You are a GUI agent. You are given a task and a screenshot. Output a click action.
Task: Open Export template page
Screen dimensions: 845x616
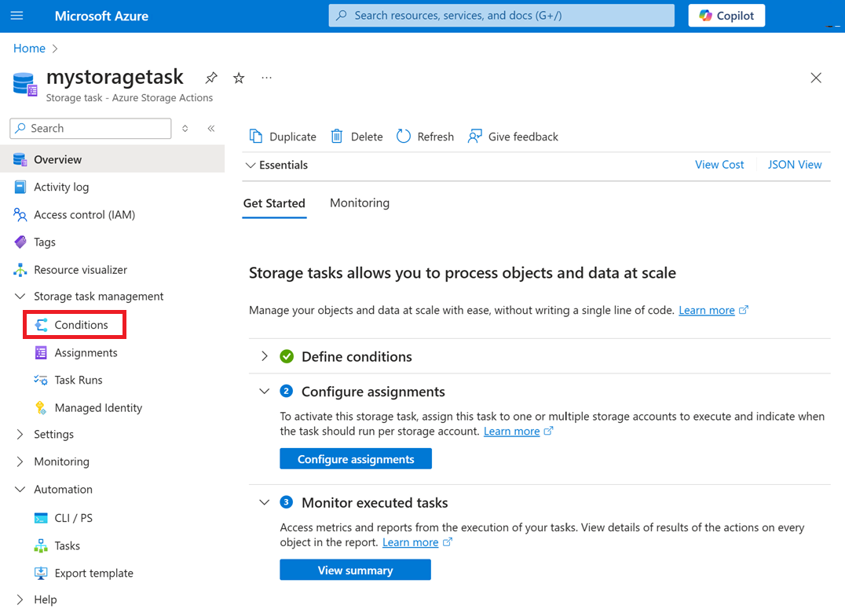point(93,574)
